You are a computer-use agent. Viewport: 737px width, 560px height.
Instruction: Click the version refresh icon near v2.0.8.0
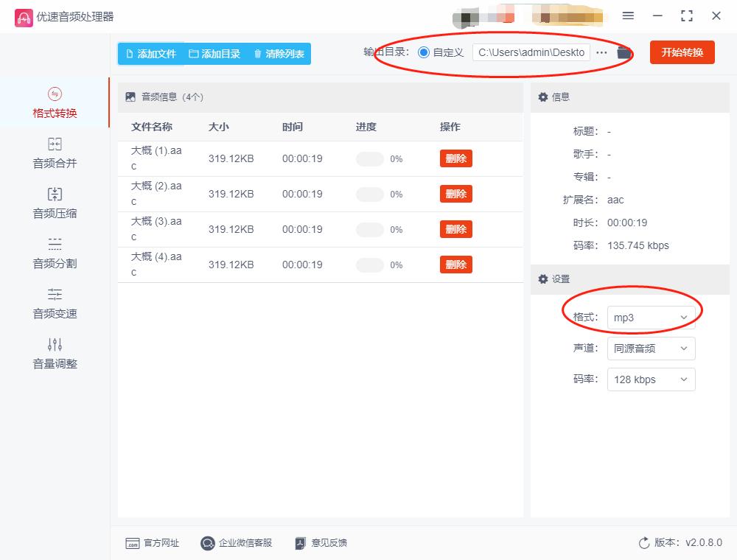(x=643, y=542)
